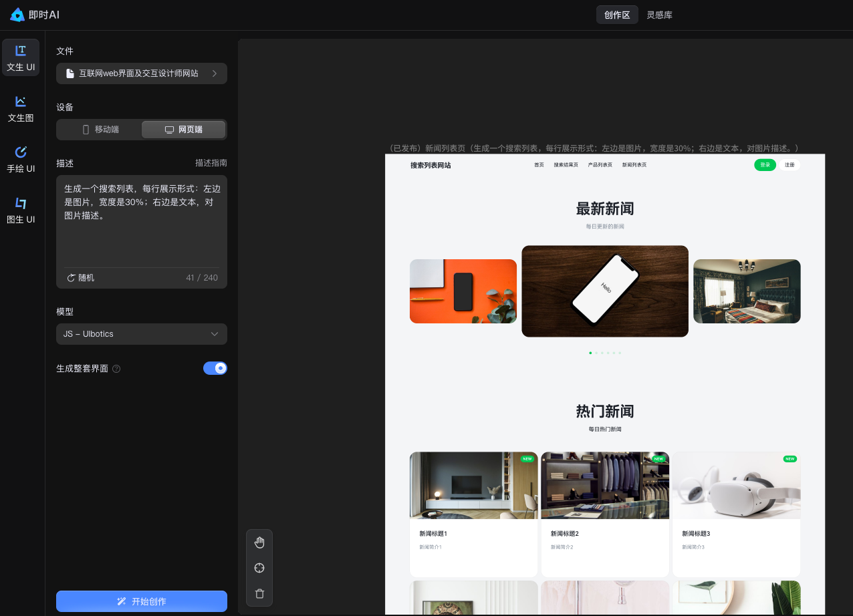Image resolution: width=853 pixels, height=616 pixels.
Task: Open the 文生 UI text-to-UI tool
Action: click(21, 58)
